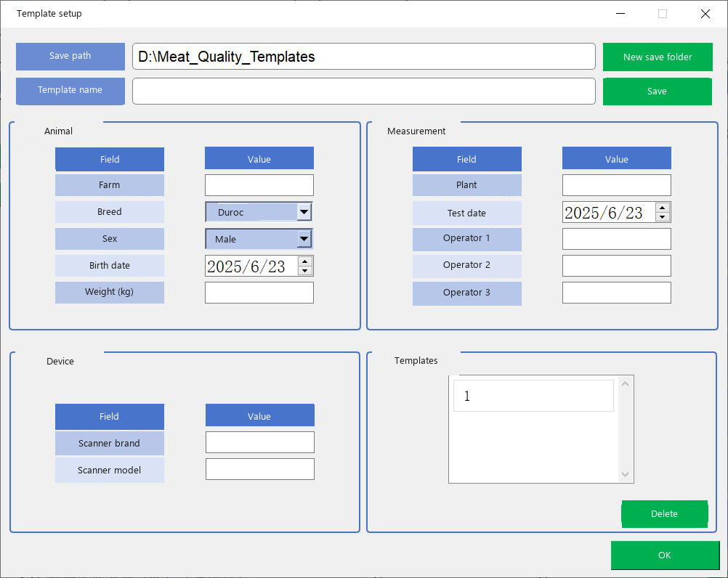Click the Weight (kg) value field
The image size is (728, 578).
click(259, 293)
